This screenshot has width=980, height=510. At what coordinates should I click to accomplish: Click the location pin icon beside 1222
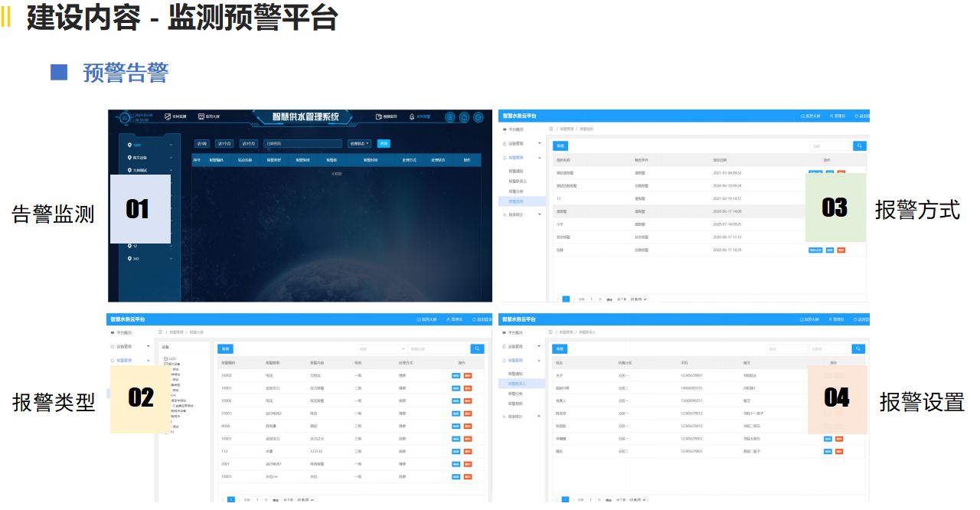[130, 145]
